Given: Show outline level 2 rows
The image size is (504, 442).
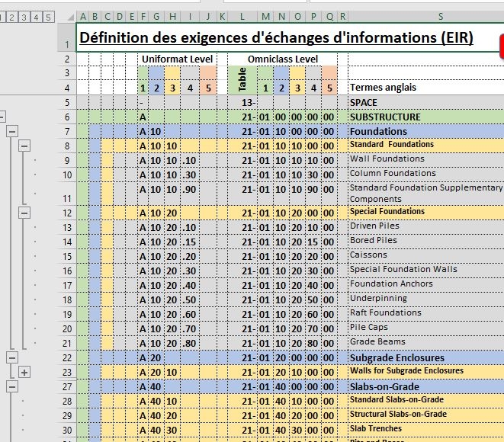Looking at the screenshot, I should pyautogui.click(x=11, y=17).
